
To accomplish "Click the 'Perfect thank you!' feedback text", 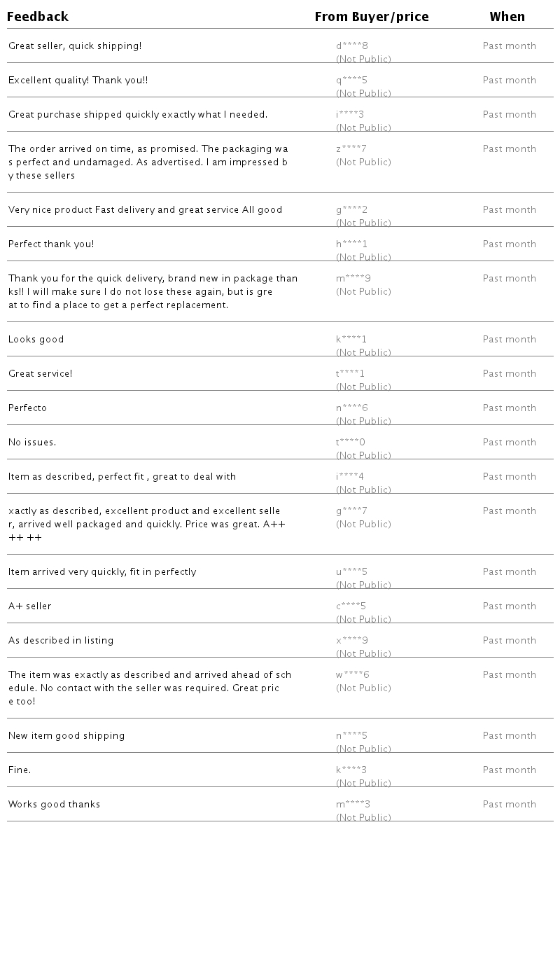I will click(x=51, y=244).
